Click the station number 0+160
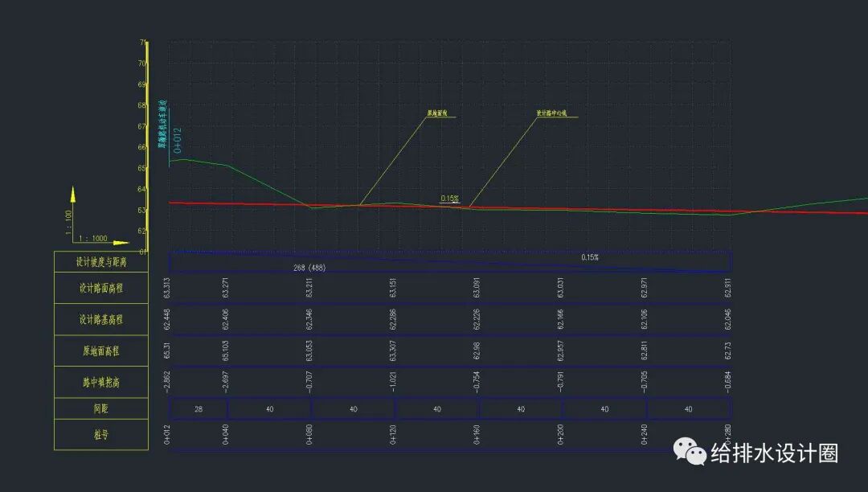 coord(477,434)
